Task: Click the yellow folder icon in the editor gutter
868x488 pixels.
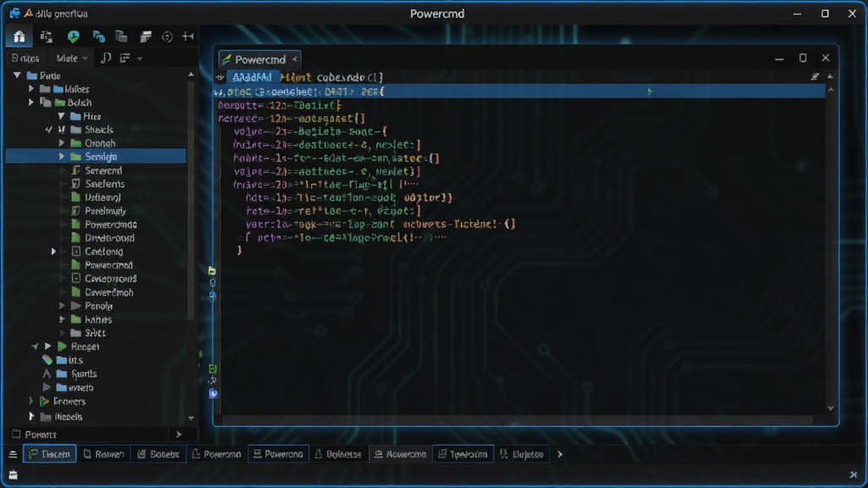Action: click(x=212, y=270)
